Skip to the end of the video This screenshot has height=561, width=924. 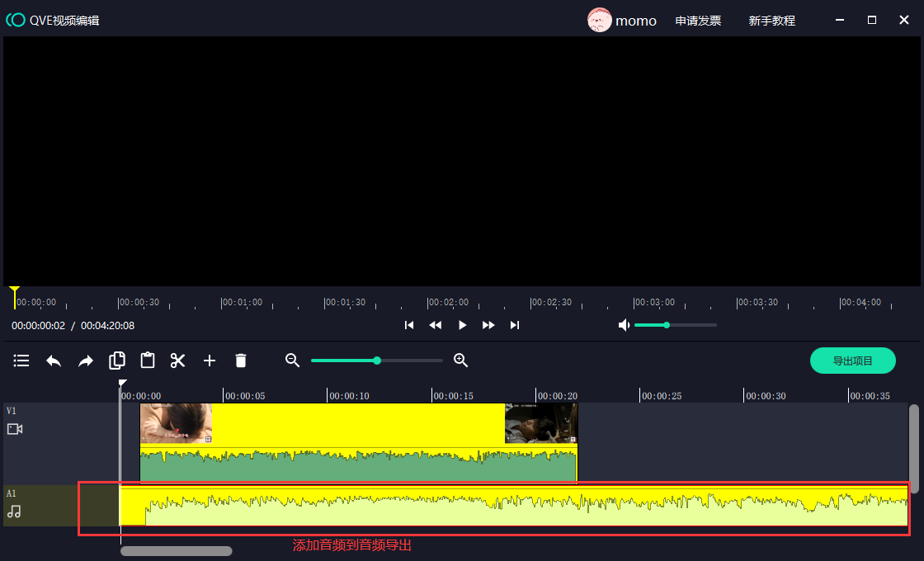(x=515, y=325)
